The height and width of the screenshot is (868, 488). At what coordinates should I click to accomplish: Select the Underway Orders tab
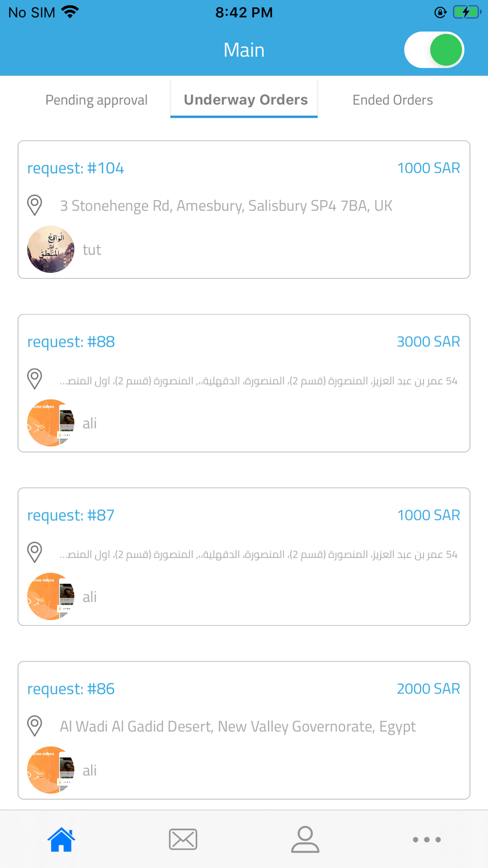245,100
